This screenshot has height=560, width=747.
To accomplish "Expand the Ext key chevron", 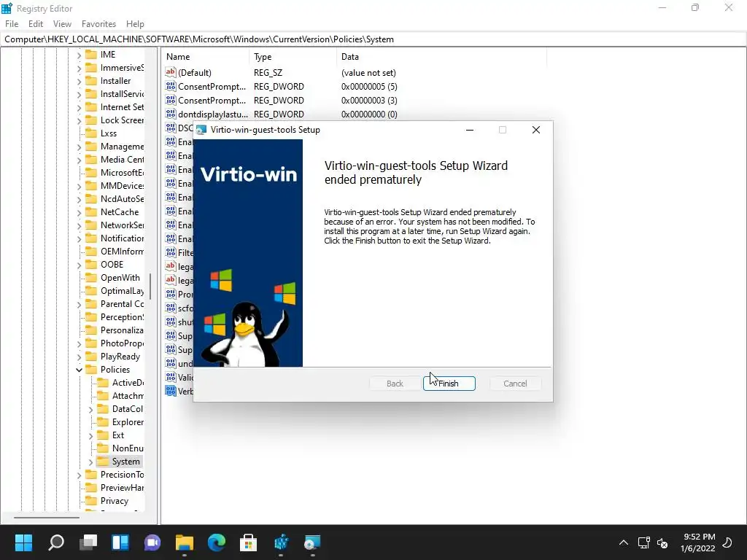I will pyautogui.click(x=90, y=436).
